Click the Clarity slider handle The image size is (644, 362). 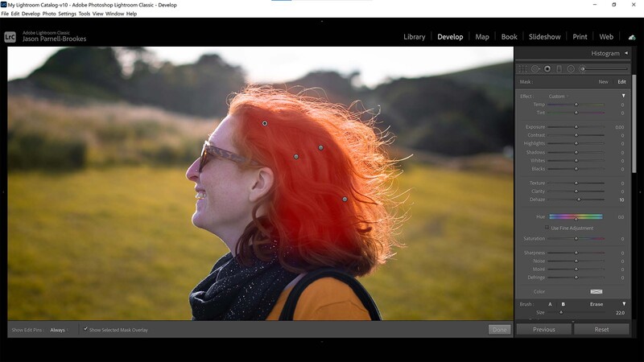[576, 191]
